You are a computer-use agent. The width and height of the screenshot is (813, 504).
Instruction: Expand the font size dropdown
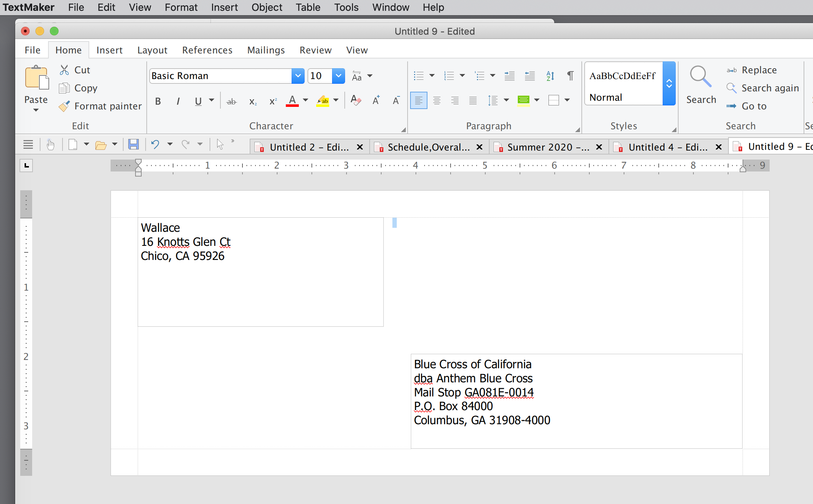click(338, 76)
